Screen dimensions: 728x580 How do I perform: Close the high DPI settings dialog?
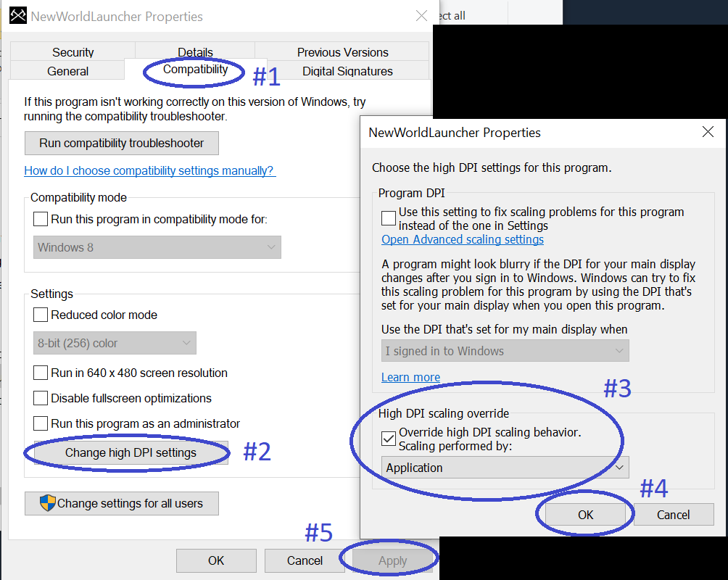[x=708, y=132]
